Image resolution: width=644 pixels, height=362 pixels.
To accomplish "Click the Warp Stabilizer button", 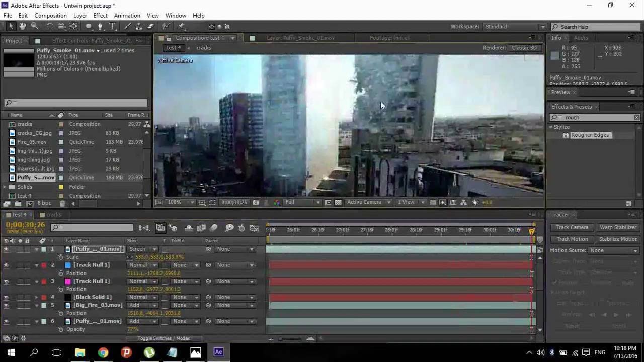I will (x=618, y=227).
